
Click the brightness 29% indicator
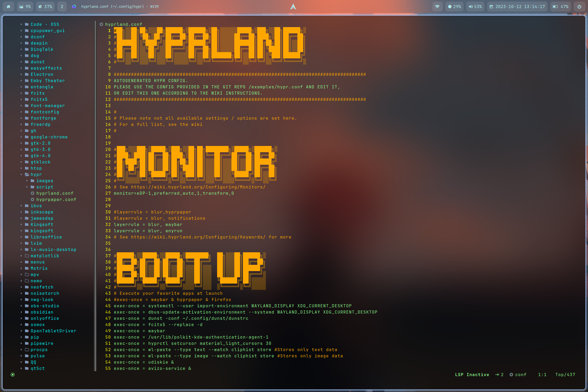point(454,7)
